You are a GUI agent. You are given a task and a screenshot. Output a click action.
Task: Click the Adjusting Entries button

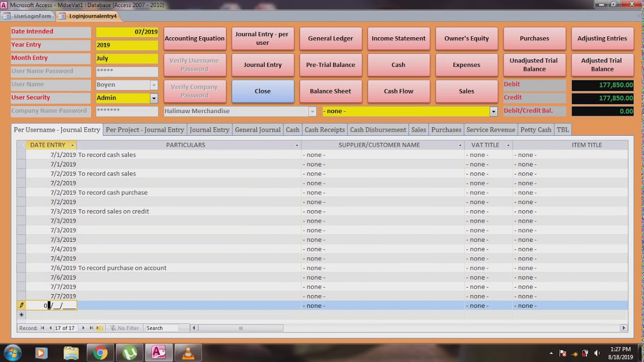pos(602,39)
